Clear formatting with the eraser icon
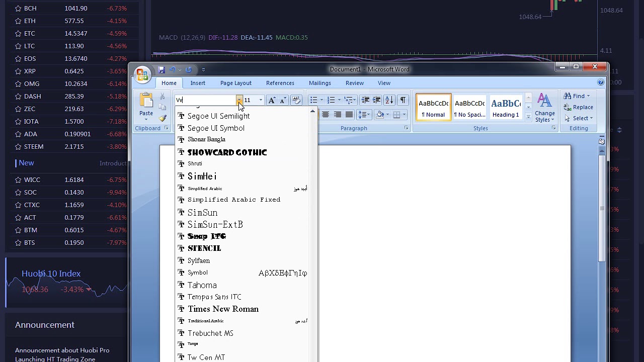Viewport: 644px width, 362px height. 296,100
